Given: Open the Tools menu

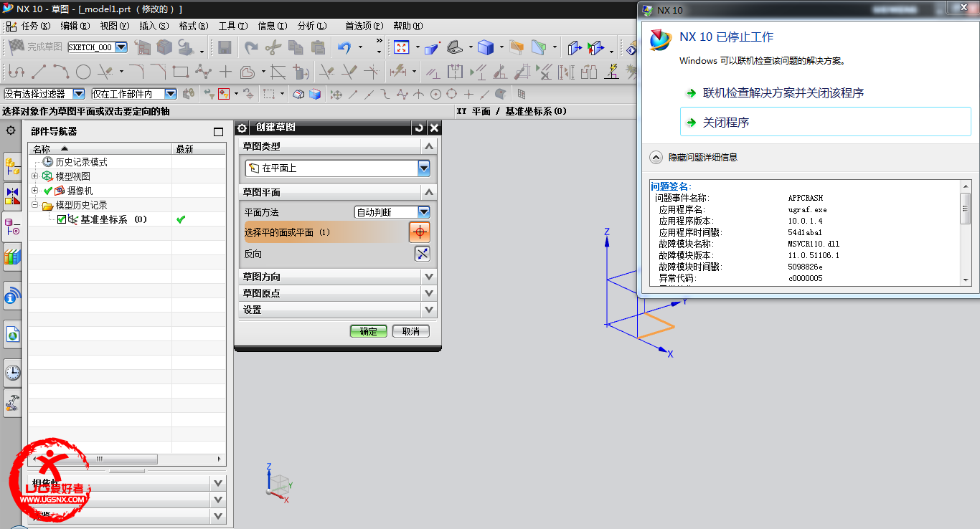Looking at the screenshot, I should 233,26.
